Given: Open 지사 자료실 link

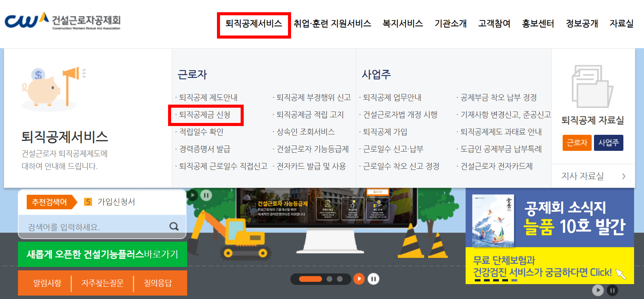Looking at the screenshot, I should coord(583,176).
